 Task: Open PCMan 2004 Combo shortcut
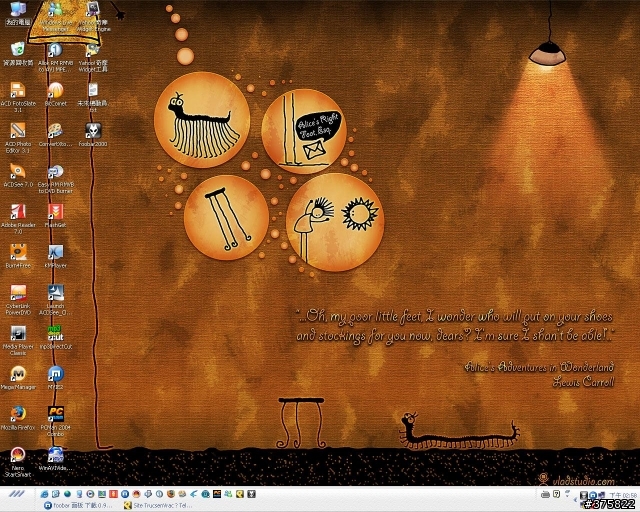click(56, 421)
